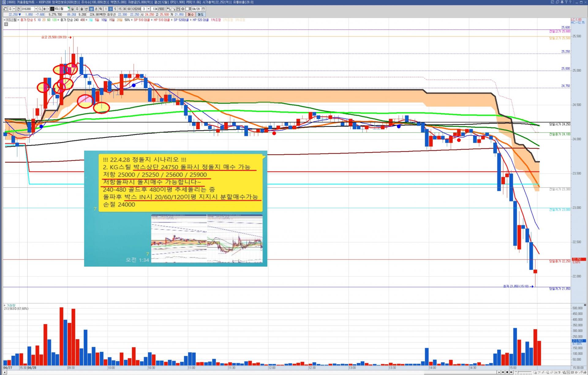Click the fast-forward replay button
588x375 pixels.
click(x=511, y=372)
